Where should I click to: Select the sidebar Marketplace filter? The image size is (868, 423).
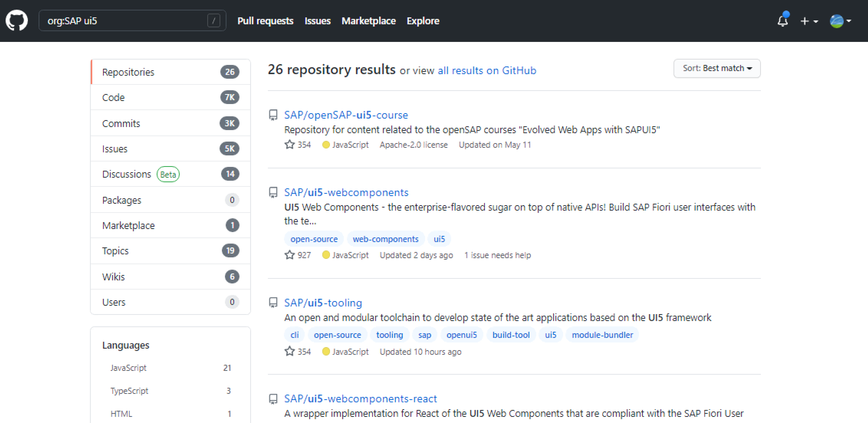(x=170, y=225)
